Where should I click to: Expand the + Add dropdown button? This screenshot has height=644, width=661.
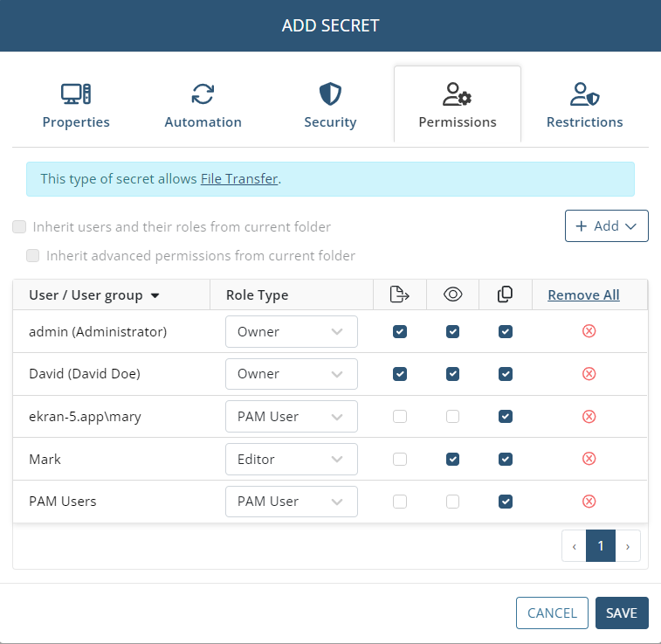[x=606, y=226]
